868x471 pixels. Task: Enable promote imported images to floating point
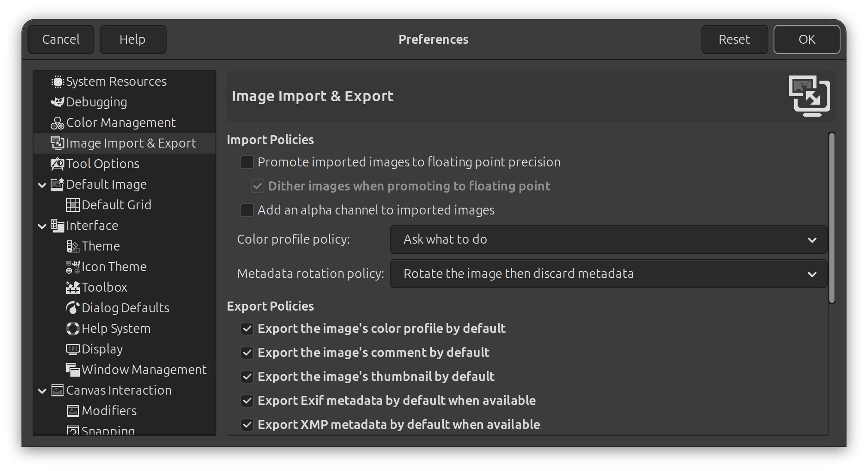[247, 162]
